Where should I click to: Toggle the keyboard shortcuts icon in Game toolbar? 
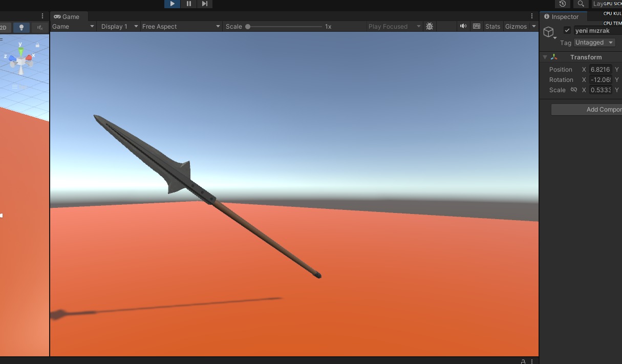(477, 26)
